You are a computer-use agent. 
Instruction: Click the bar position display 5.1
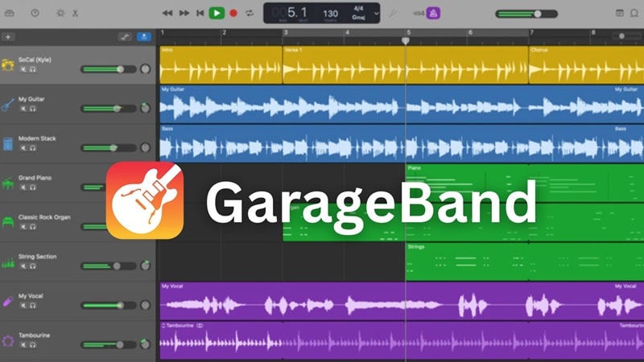coord(297,12)
